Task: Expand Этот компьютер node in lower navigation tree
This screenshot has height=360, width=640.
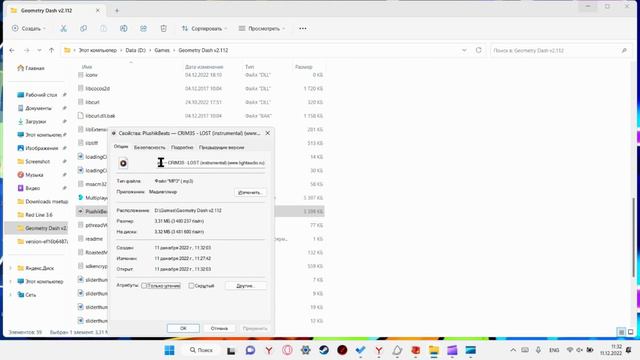Action: pyautogui.click(x=11, y=282)
